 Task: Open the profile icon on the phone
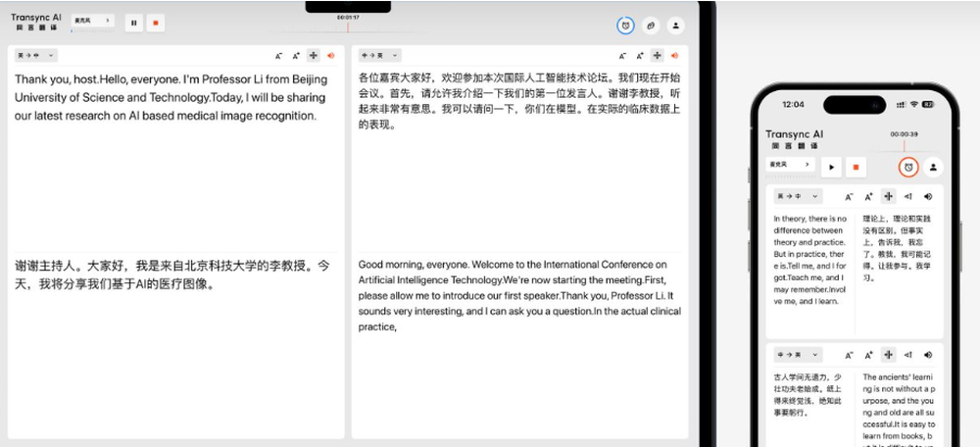[x=933, y=167]
